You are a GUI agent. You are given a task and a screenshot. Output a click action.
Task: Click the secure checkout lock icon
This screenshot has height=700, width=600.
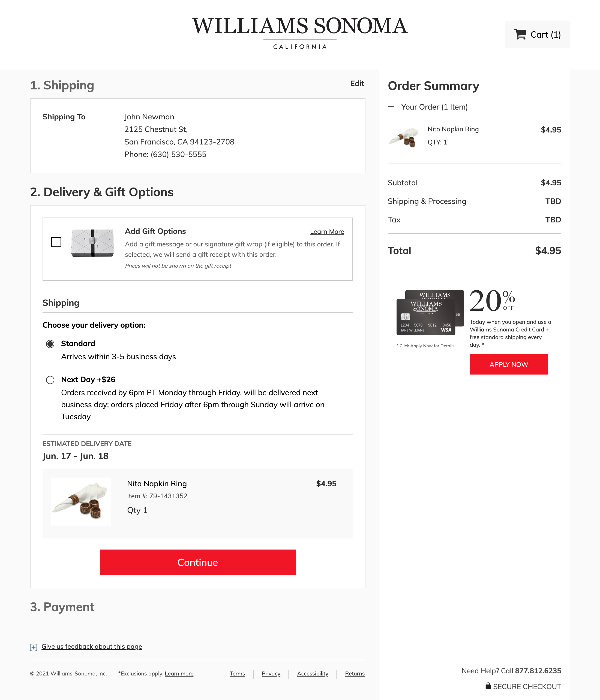[x=488, y=686]
